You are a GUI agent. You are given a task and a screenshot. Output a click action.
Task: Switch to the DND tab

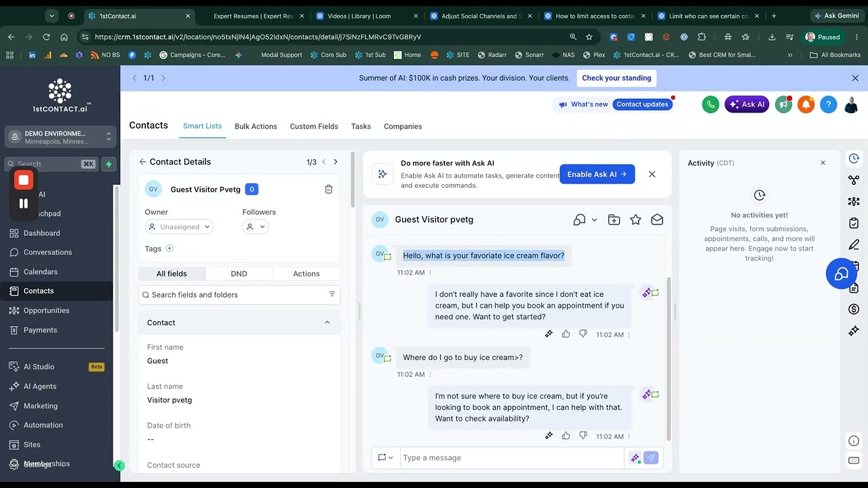[239, 274]
